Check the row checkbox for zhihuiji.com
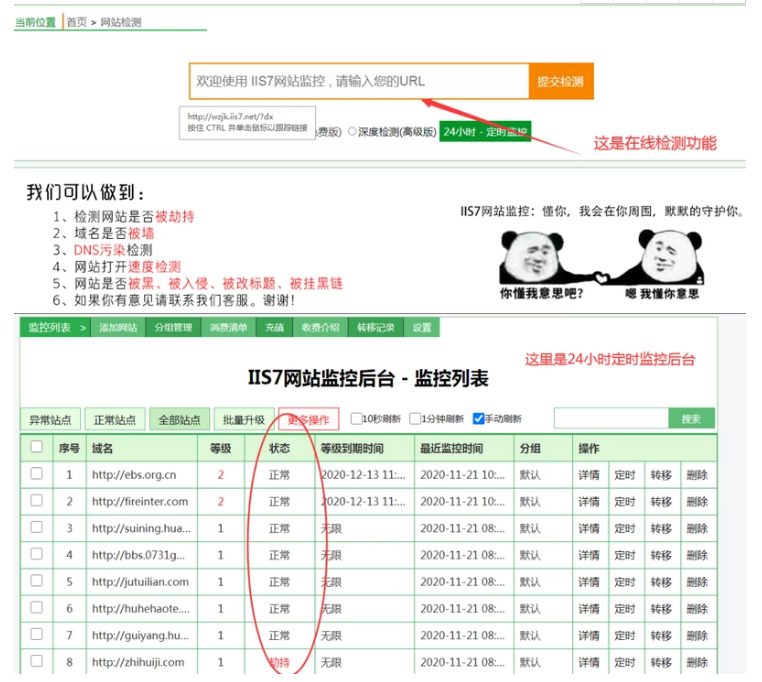The height and width of the screenshot is (682, 762). [x=36, y=661]
